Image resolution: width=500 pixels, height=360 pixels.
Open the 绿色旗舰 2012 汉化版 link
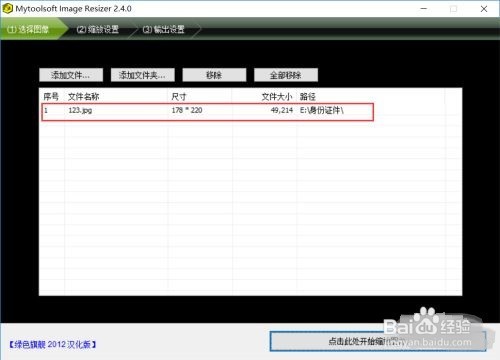point(53,344)
